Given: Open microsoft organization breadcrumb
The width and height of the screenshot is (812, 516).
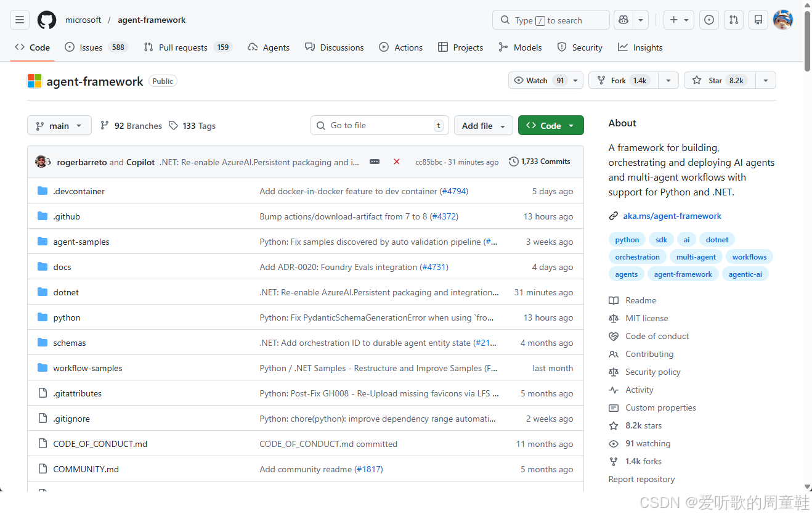Looking at the screenshot, I should coord(83,20).
